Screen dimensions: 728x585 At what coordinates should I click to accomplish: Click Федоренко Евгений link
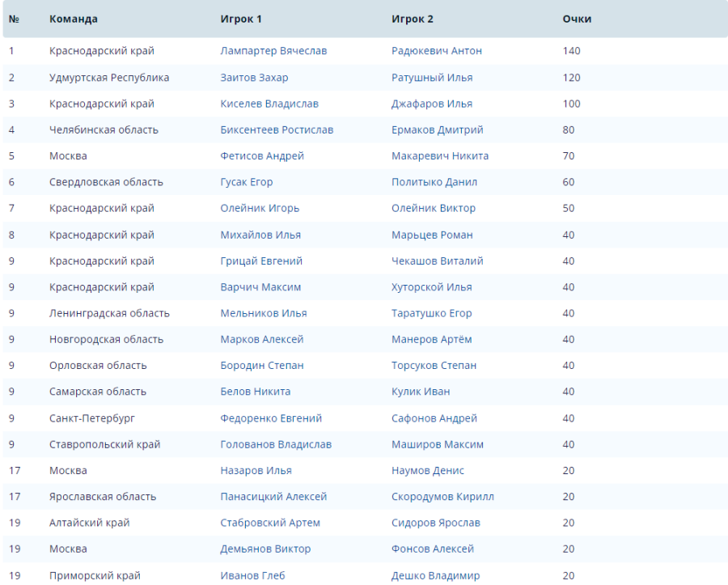pyautogui.click(x=271, y=418)
